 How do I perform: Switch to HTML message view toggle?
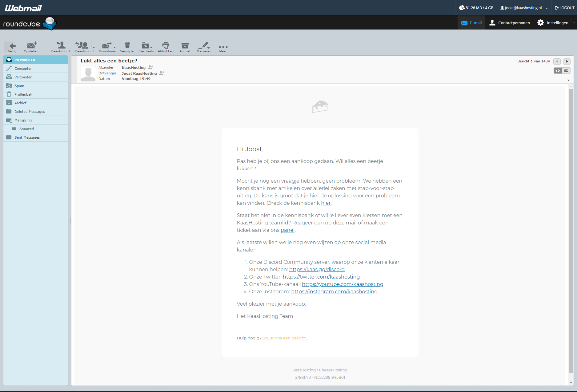click(x=558, y=71)
